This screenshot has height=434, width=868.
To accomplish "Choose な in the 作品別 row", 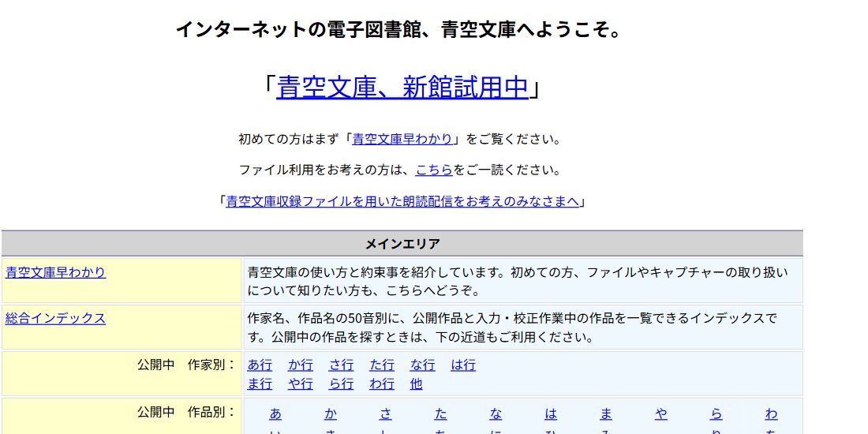I will pyautogui.click(x=496, y=414).
